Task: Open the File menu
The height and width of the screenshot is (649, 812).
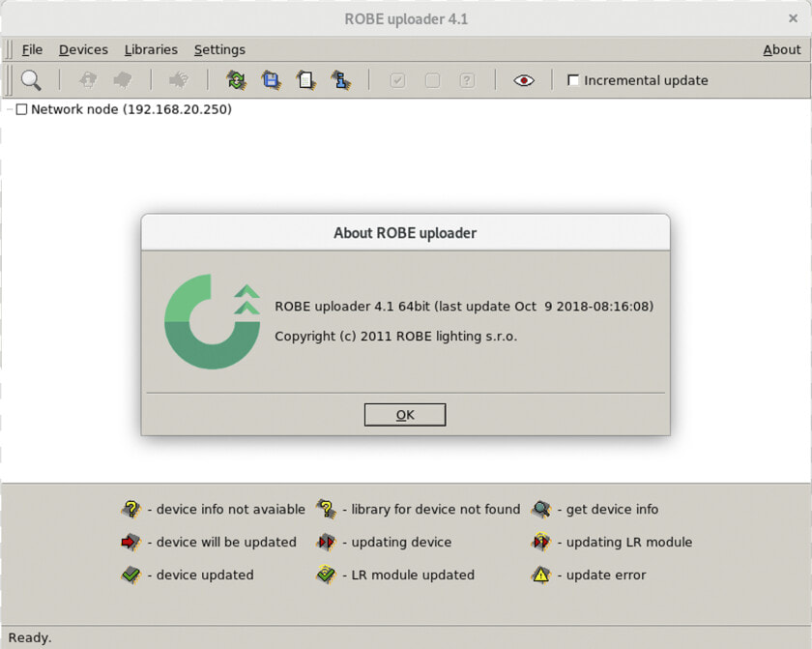Action: tap(32, 49)
